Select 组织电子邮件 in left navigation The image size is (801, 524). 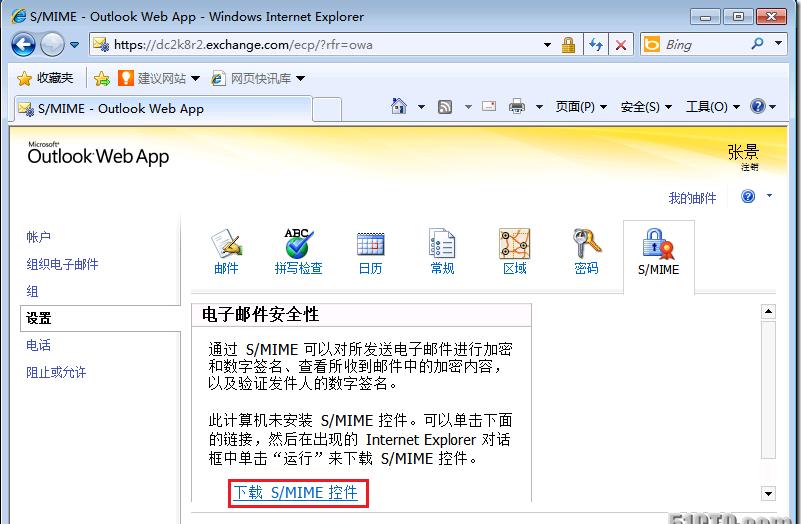coord(62,264)
